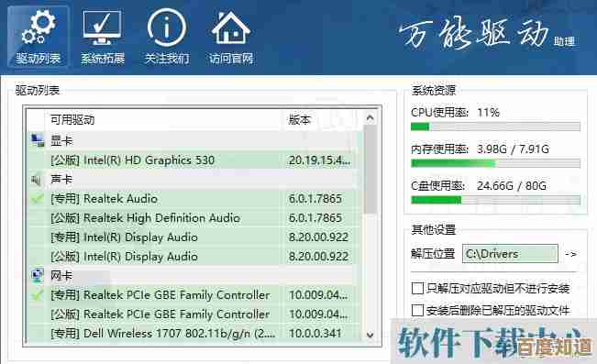The height and width of the screenshot is (364, 597).
Task: Click scroll down arrow of driver list
Action: 370,335
